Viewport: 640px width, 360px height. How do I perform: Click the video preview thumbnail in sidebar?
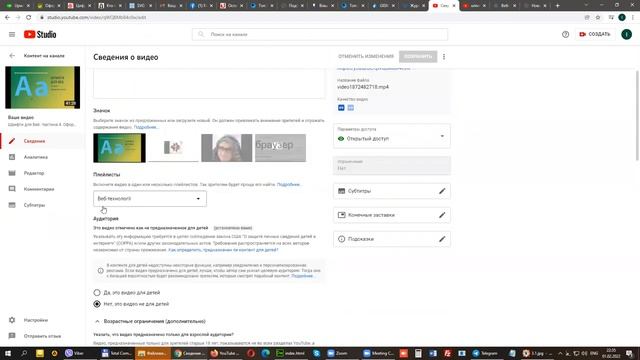point(42,87)
